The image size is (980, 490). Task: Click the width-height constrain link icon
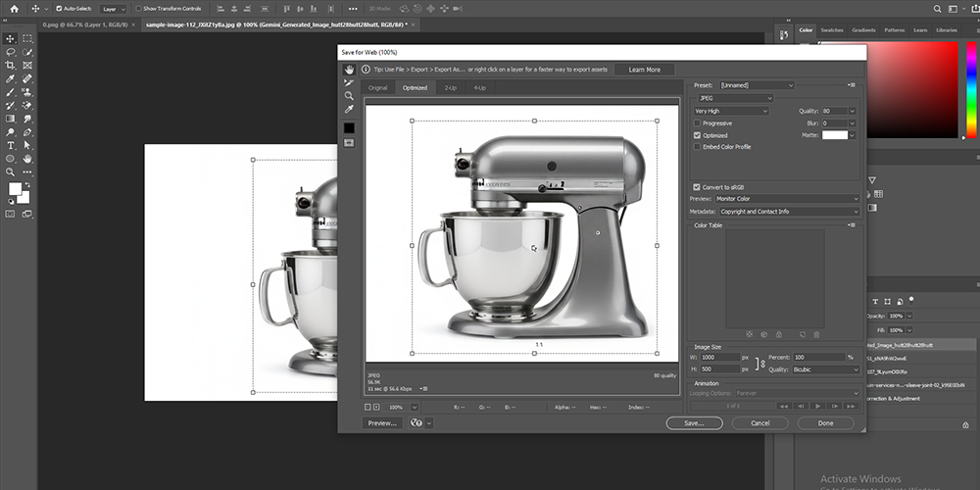[760, 364]
